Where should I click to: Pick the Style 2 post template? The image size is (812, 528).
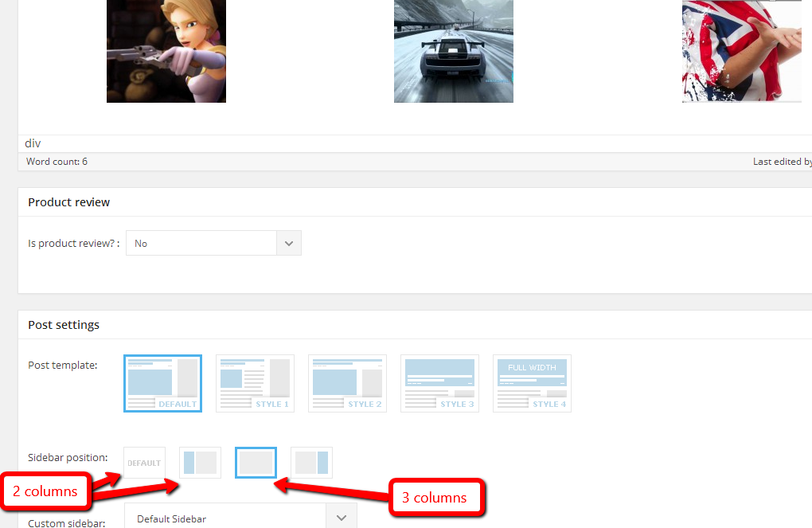point(348,383)
